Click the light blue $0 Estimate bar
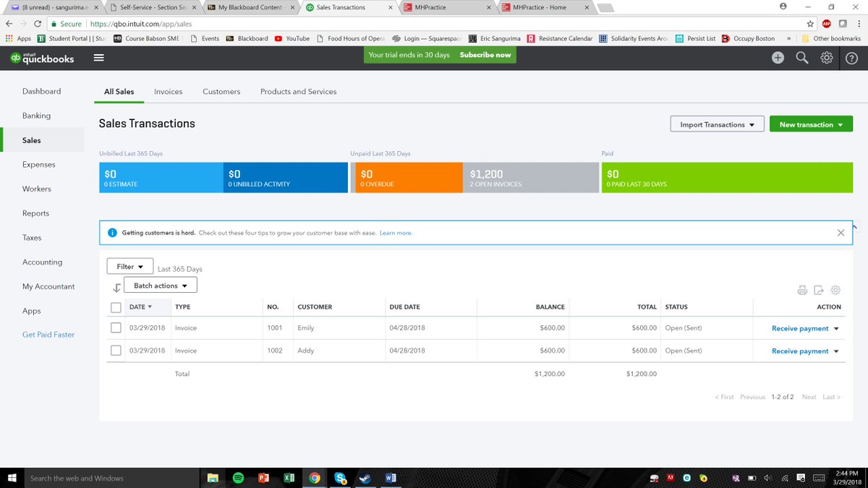The height and width of the screenshot is (488, 868). 161,178
